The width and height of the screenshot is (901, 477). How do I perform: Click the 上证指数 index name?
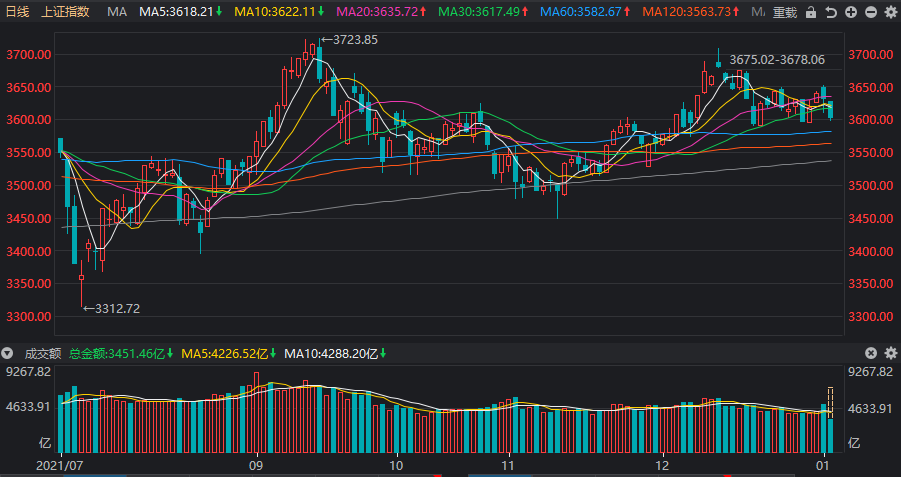[66, 11]
